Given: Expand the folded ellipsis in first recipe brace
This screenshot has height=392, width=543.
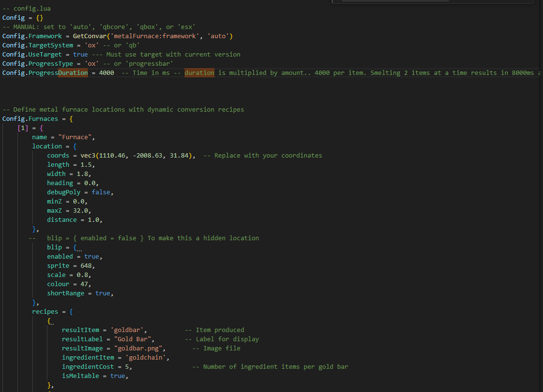Looking at the screenshot, I should click(53, 321).
